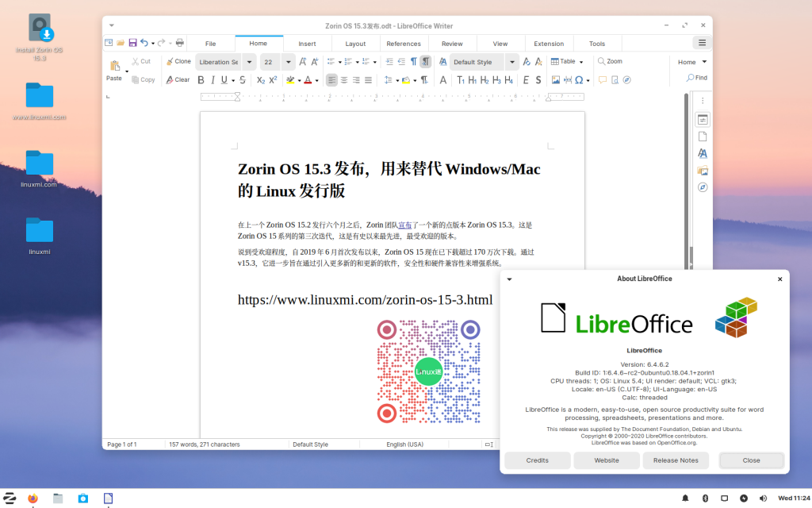The image size is (812, 508).
Task: Insert a special character with the Omega icon
Action: pyautogui.click(x=579, y=80)
